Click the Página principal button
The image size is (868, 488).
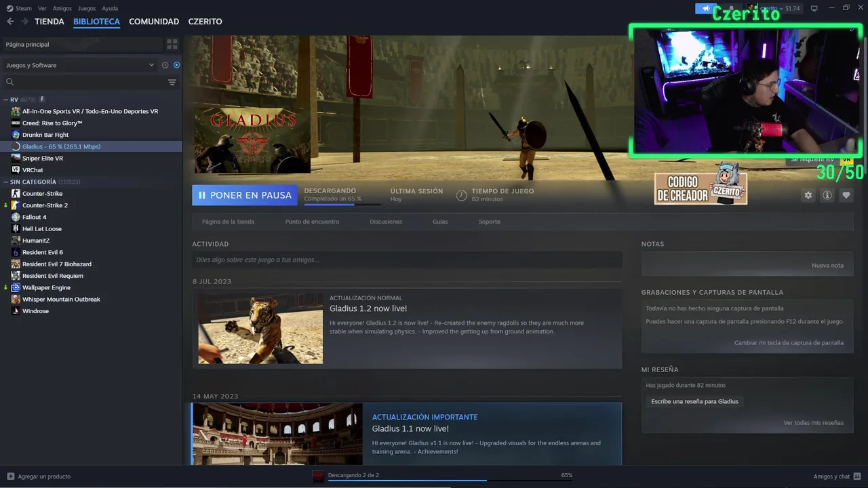pos(83,44)
